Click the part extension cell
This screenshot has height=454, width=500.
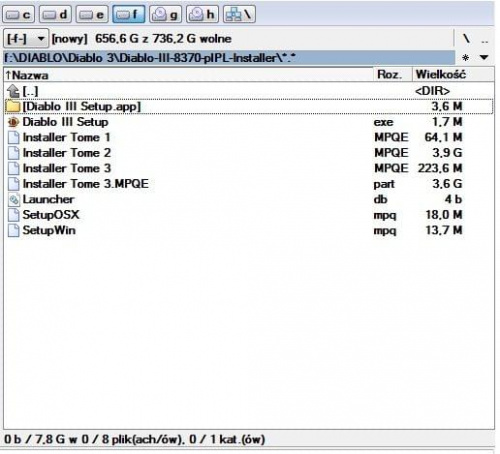click(384, 184)
